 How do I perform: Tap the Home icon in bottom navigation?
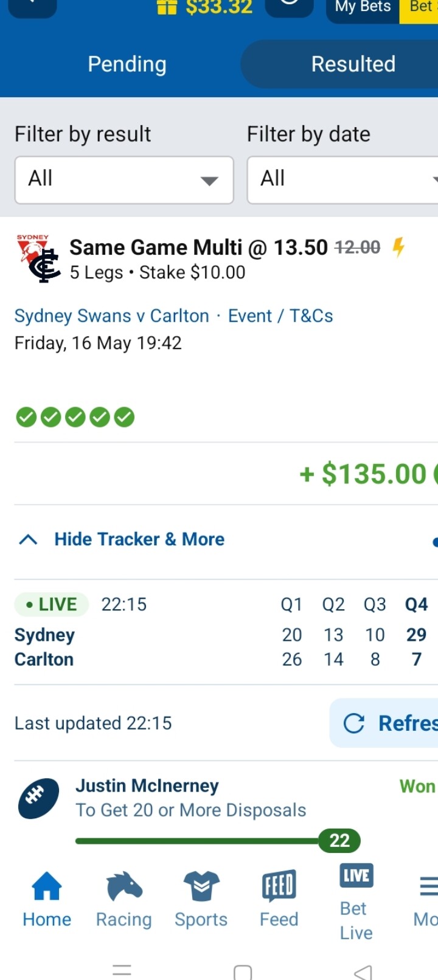coord(47,886)
